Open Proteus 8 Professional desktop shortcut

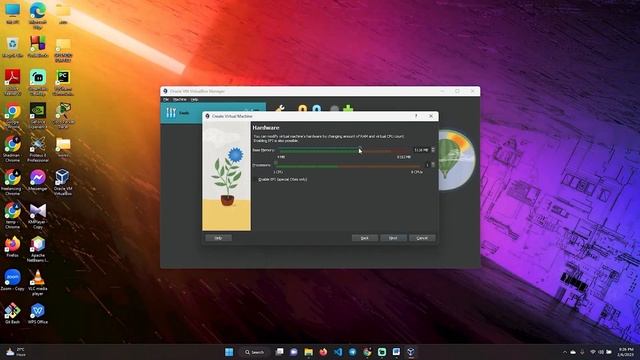point(38,149)
